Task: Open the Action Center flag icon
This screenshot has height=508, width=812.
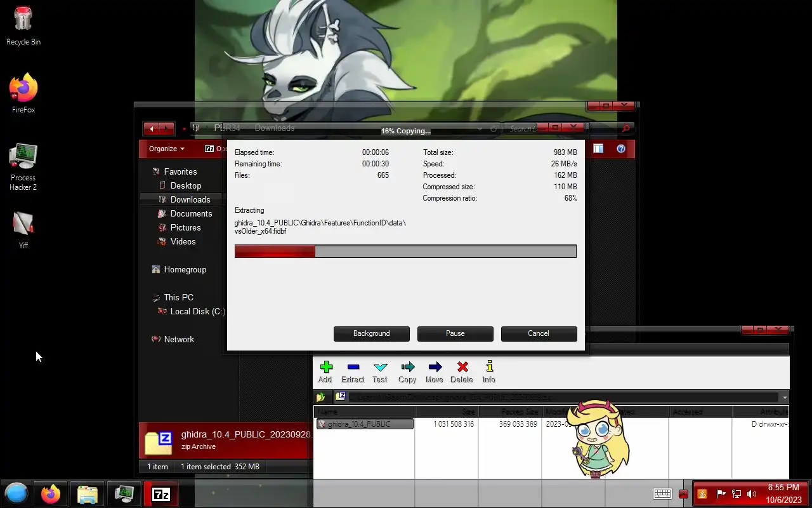Action: point(721,494)
